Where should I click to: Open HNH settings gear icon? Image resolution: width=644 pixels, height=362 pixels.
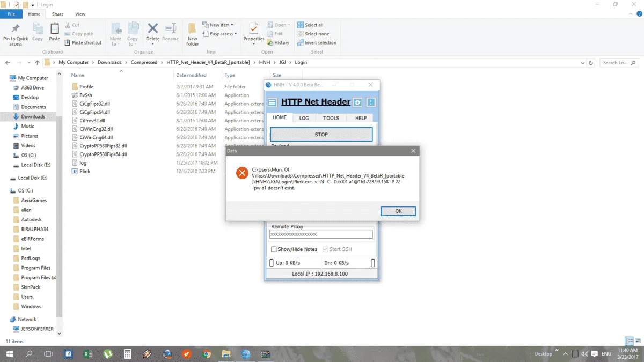click(x=357, y=102)
